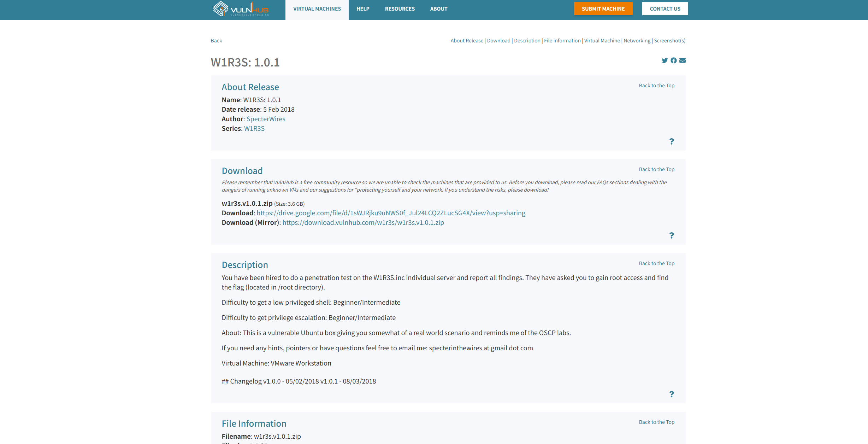Click the VulnHub logo
The image size is (868, 444).
[241, 9]
